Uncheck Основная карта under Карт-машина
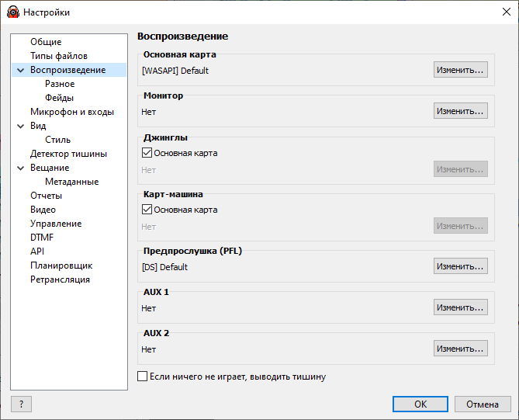This screenshot has width=519, height=420. [147, 210]
